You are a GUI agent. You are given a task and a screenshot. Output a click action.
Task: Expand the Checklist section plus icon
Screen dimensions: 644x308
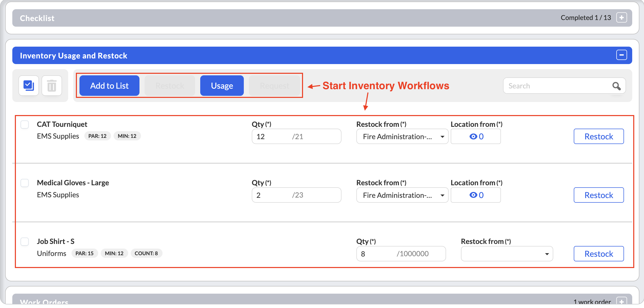click(x=622, y=18)
